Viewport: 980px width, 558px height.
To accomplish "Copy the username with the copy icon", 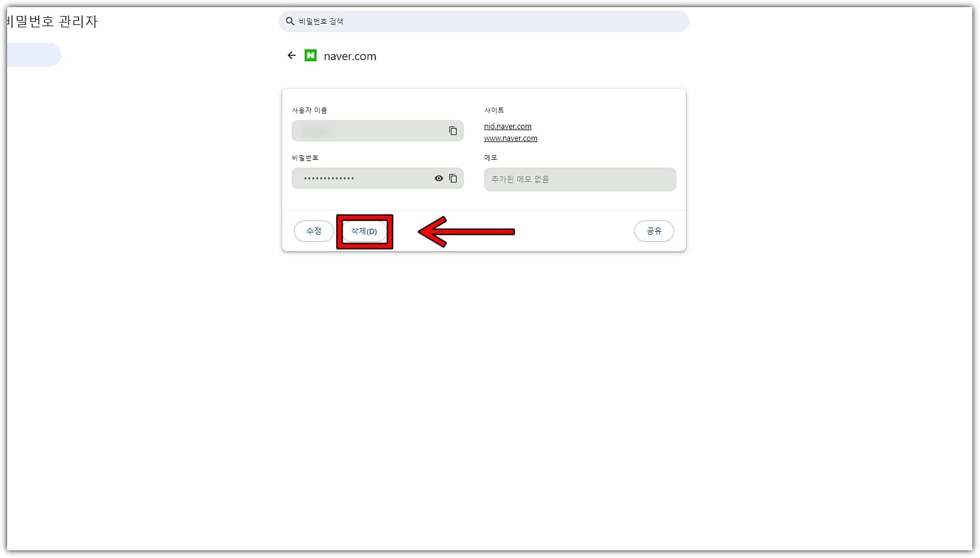I will [453, 131].
